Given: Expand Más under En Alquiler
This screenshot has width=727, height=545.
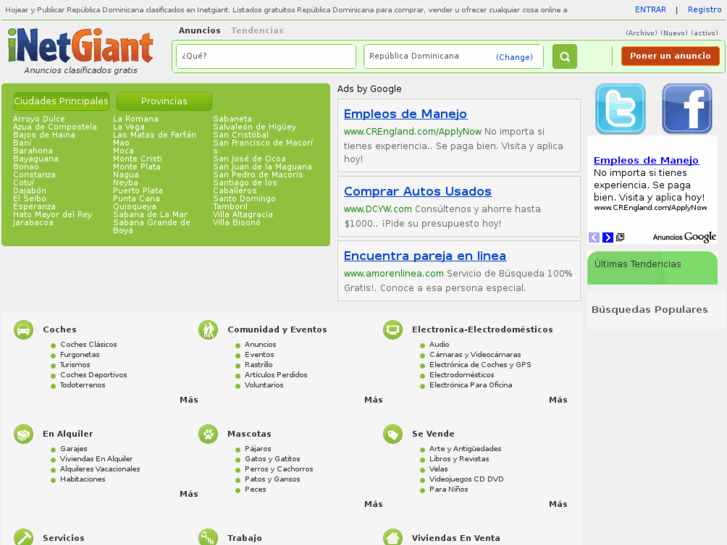Looking at the screenshot, I should tap(189, 494).
